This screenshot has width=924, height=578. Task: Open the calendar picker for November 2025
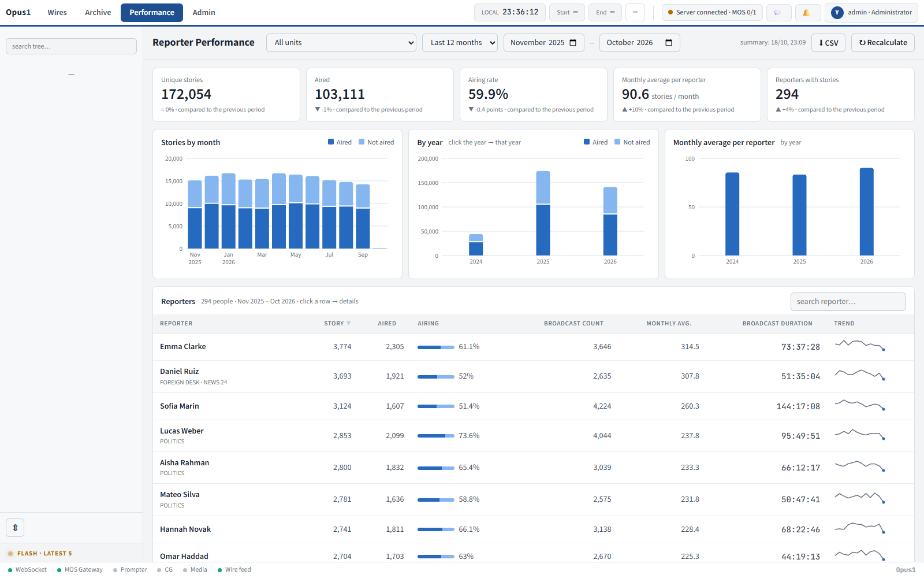click(573, 43)
